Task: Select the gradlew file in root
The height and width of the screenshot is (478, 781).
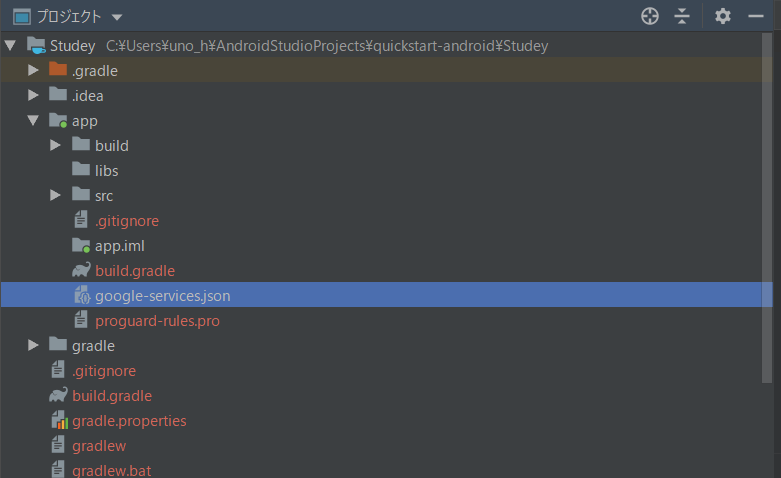Action: click(99, 446)
